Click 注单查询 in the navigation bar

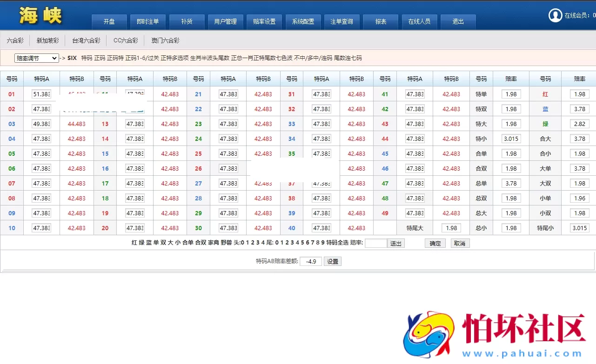click(x=342, y=21)
